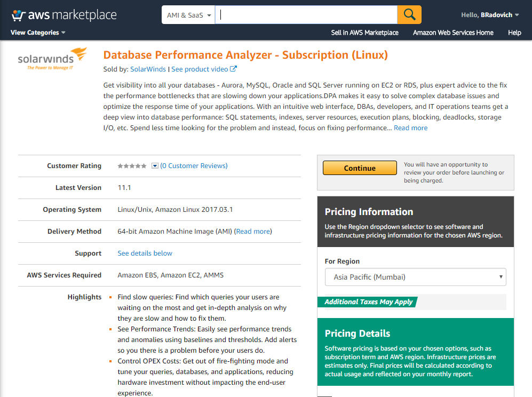Click the AWS Services Required label
The width and height of the screenshot is (532, 397).
[64, 275]
